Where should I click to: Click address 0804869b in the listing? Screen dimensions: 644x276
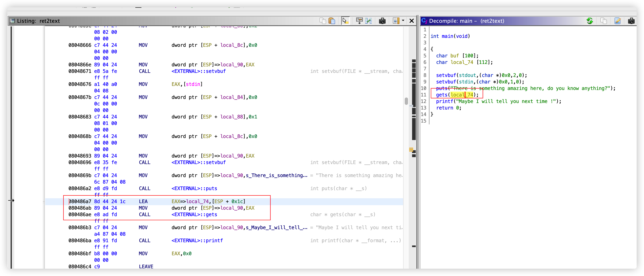pyautogui.click(x=80, y=175)
